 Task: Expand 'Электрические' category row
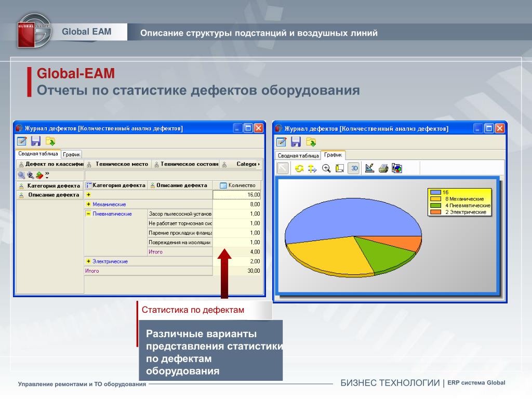88,261
